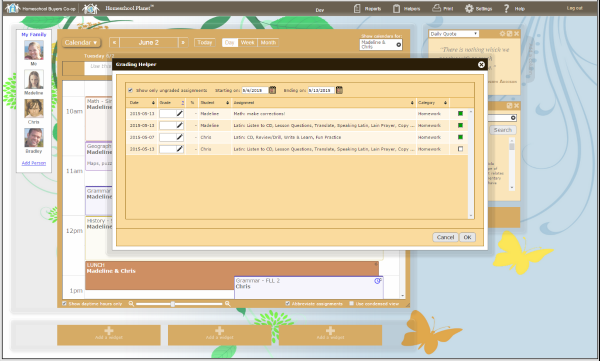The width and height of the screenshot is (600, 361).
Task: Click grade input for Madeline Math row
Action: [168, 114]
